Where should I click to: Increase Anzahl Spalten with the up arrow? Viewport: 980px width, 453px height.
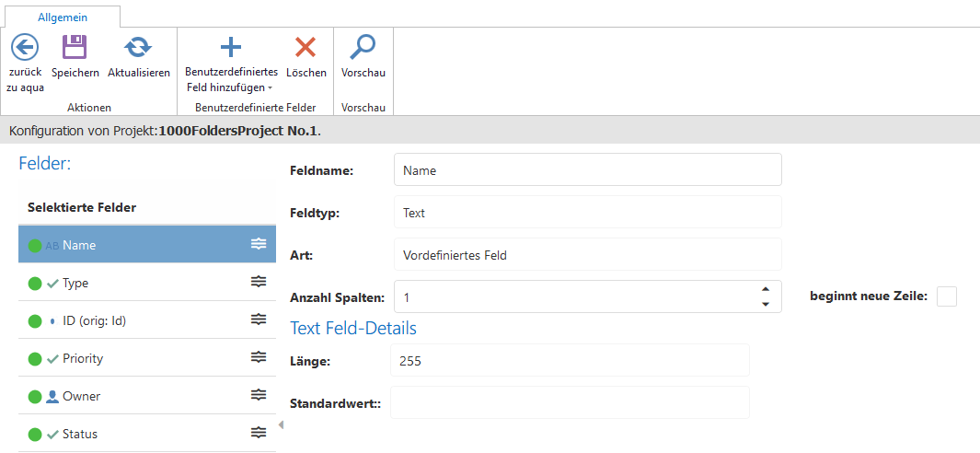coord(765,290)
